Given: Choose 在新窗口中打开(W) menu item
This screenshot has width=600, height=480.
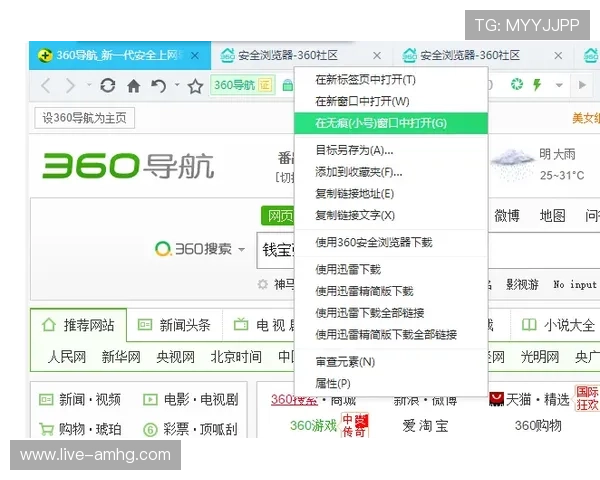Looking at the screenshot, I should tap(391, 101).
